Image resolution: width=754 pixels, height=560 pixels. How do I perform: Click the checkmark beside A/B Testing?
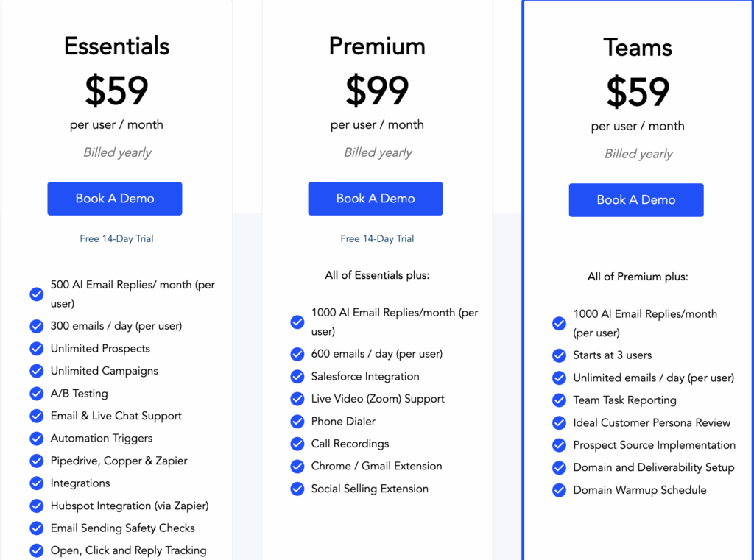click(x=37, y=394)
